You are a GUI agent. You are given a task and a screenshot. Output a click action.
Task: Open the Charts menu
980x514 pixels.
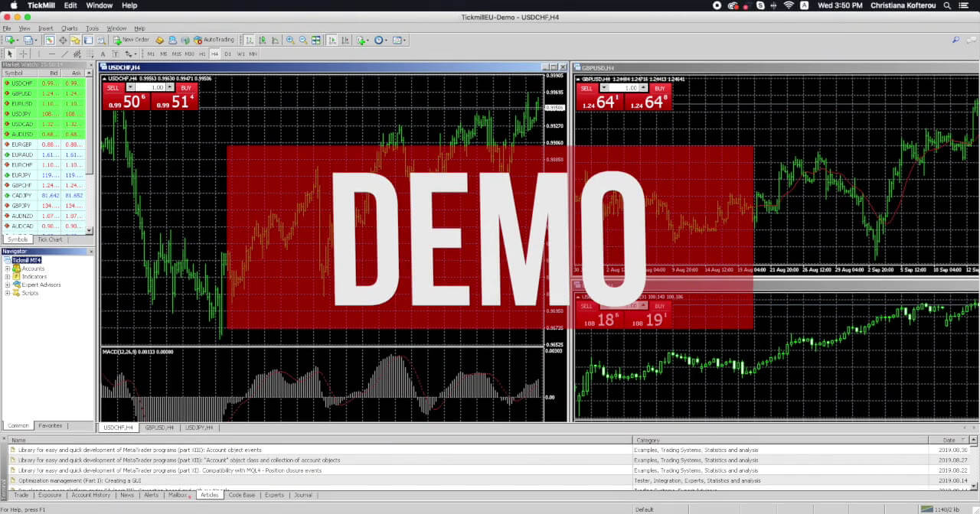[69, 28]
